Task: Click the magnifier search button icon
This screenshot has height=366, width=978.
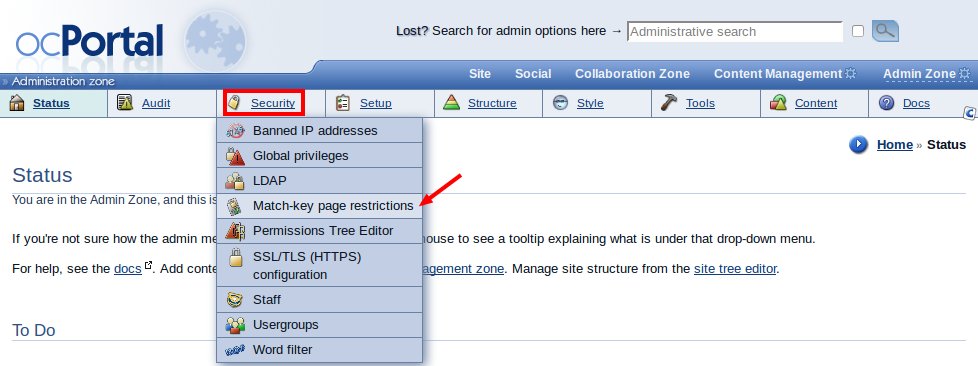Action: pos(885,31)
